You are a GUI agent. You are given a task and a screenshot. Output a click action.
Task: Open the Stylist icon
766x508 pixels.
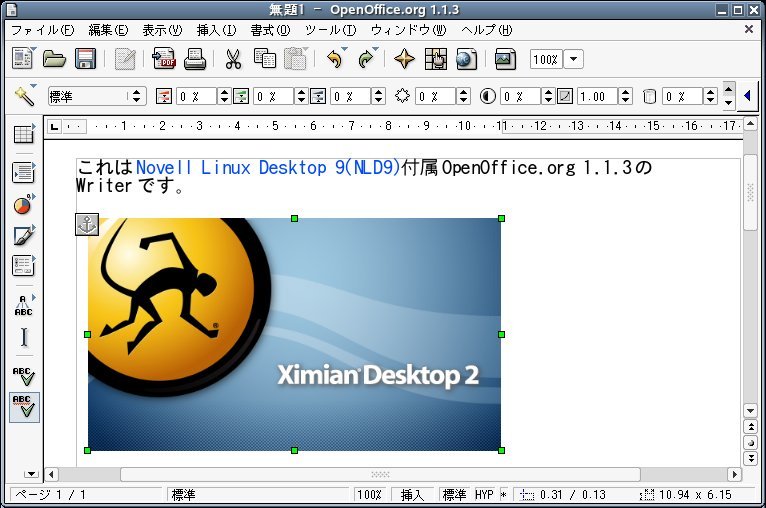click(x=436, y=59)
